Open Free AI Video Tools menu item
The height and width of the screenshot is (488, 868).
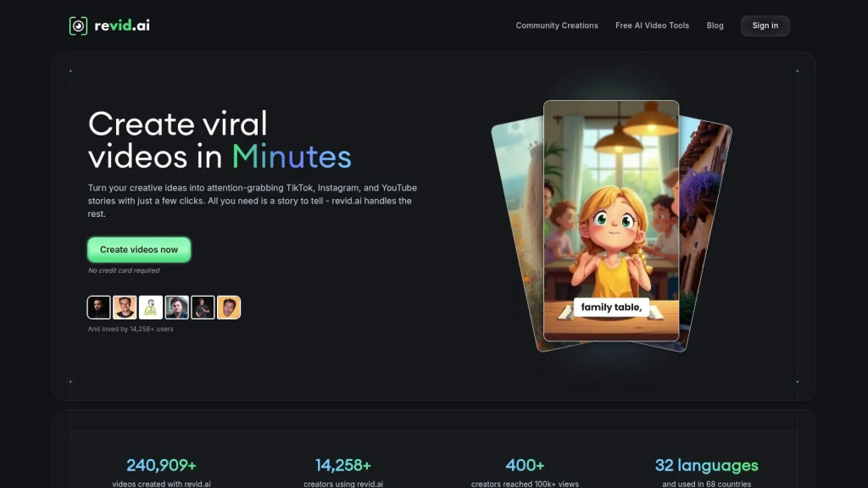coord(652,25)
